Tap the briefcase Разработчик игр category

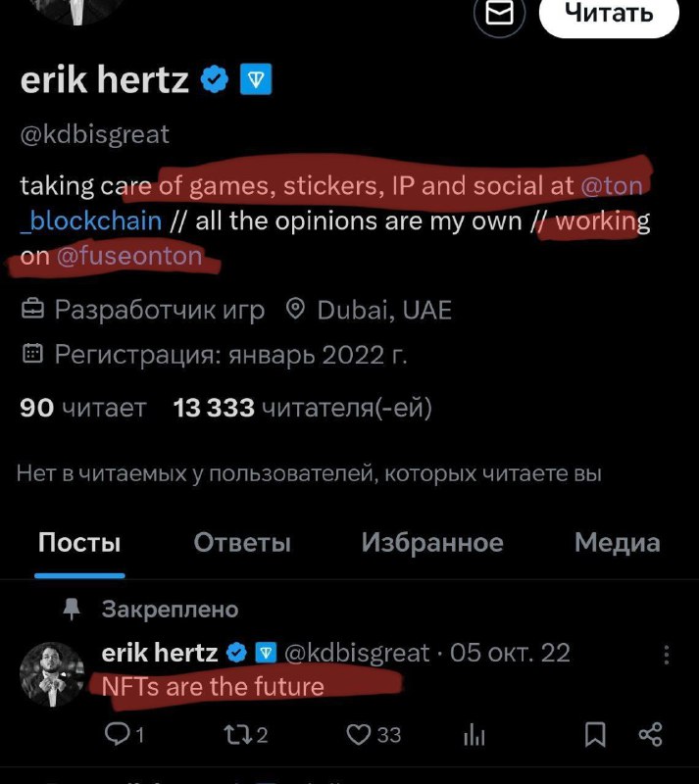pyautogui.click(x=32, y=311)
